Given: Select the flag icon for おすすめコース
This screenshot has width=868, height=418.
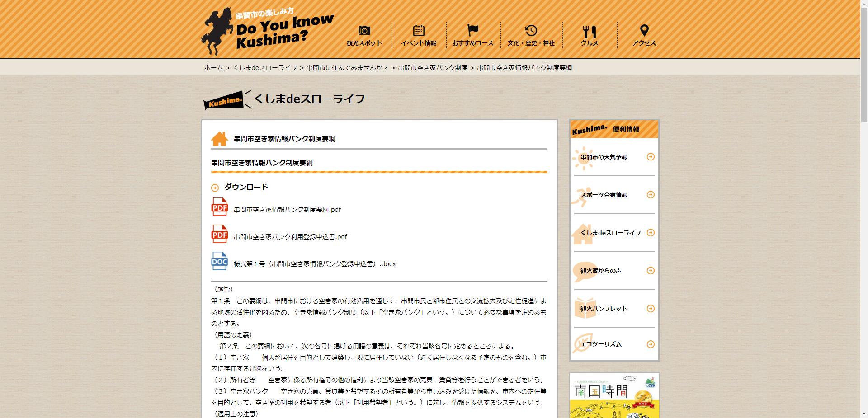Looking at the screenshot, I should pos(472,29).
